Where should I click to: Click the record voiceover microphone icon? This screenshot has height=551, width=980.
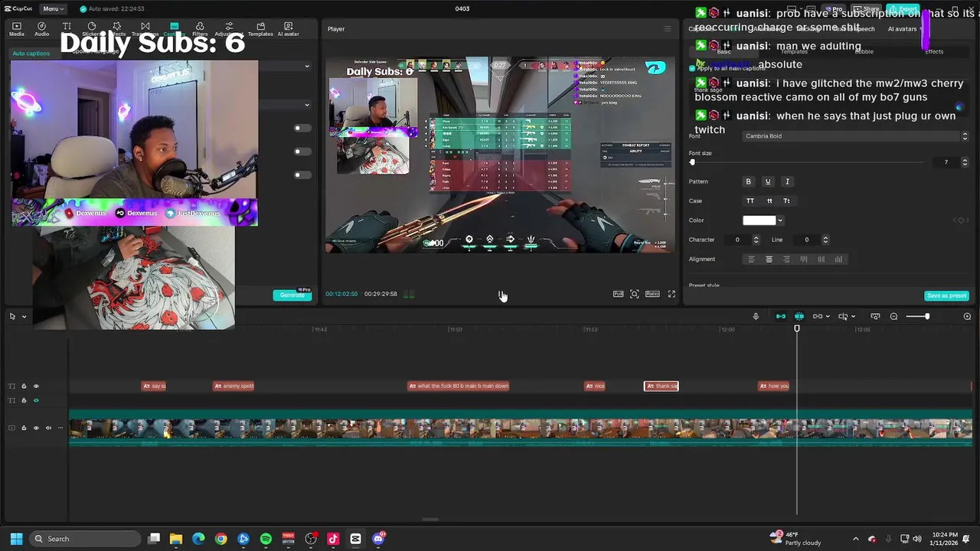tap(756, 316)
